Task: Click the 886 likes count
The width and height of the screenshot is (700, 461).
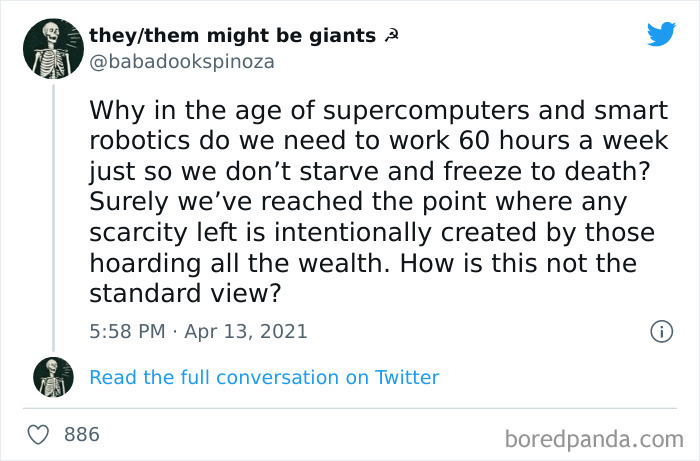Action: [x=82, y=435]
